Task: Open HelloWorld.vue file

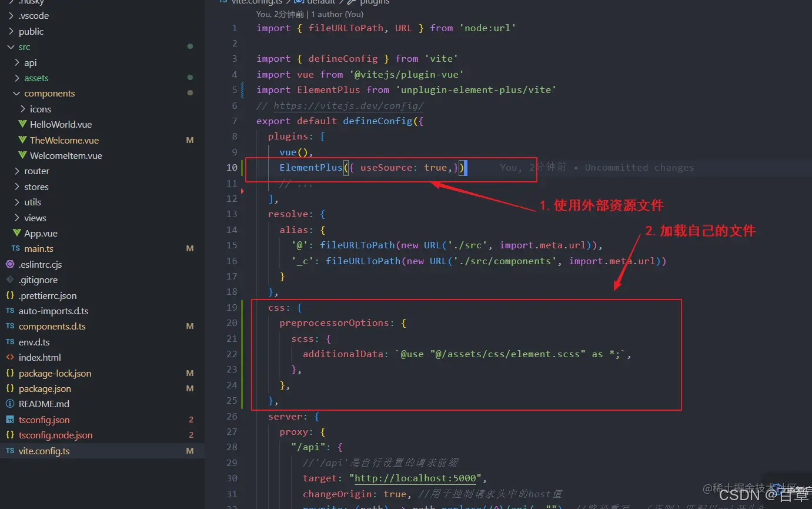Action: (x=61, y=125)
